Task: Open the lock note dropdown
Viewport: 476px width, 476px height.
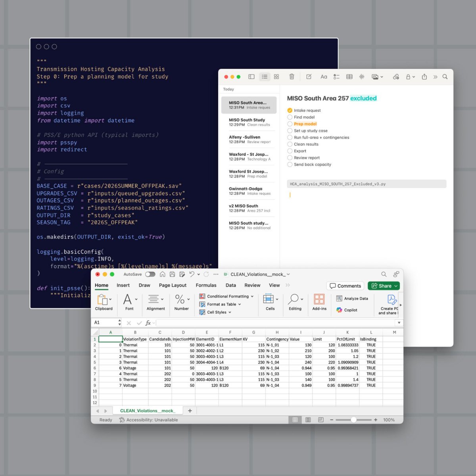Action: point(410,77)
